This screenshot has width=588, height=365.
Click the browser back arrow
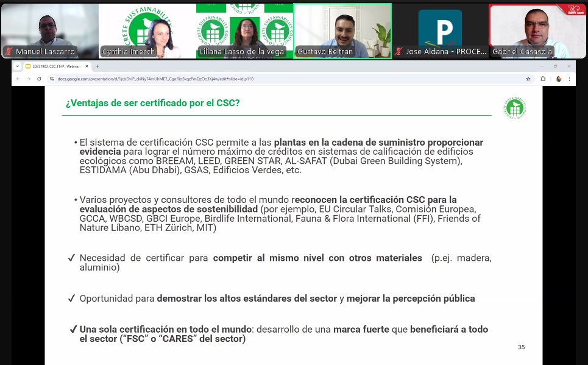coord(18,79)
